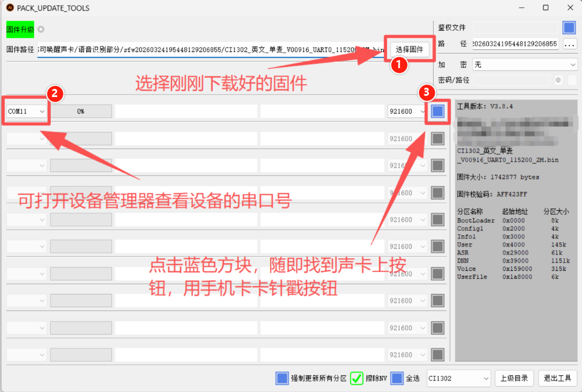
Task: Open the '...' browse button for 路径
Action: pos(569,44)
